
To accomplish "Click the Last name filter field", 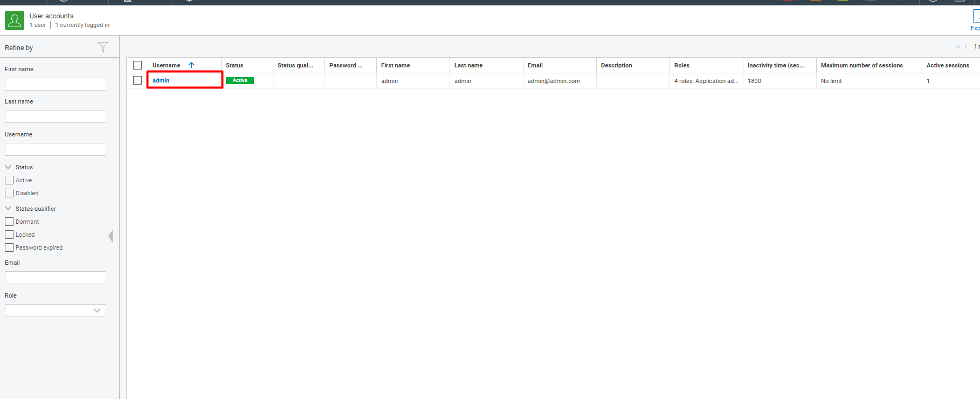I will pyautogui.click(x=56, y=116).
